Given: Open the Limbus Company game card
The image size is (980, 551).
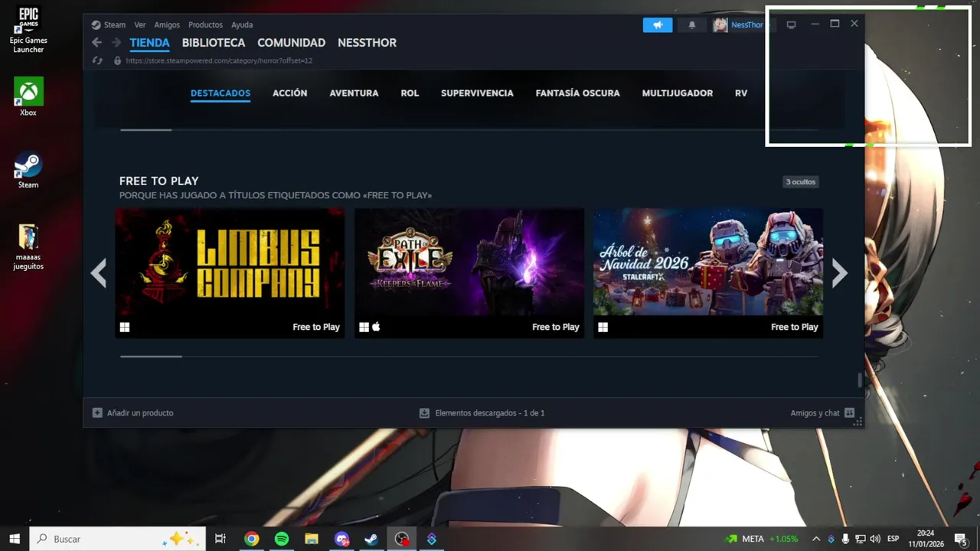Looking at the screenshot, I should coord(230,272).
